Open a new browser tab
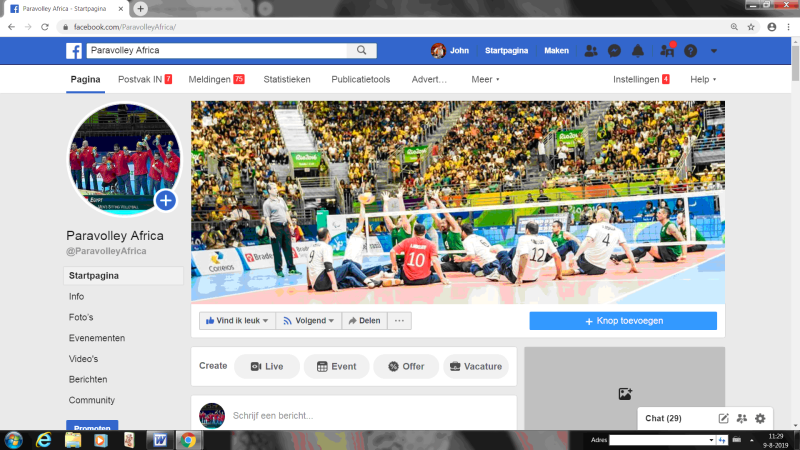This screenshot has width=800, height=450. 140,9
